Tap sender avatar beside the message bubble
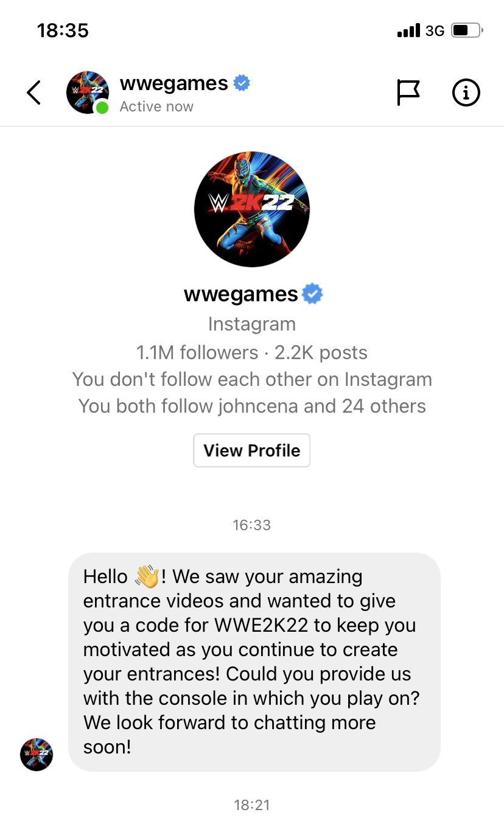Screen dimensions: 504x832 (37, 755)
